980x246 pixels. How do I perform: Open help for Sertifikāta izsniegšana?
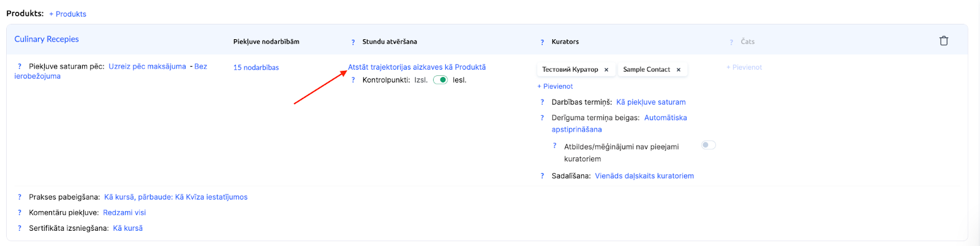click(20, 228)
